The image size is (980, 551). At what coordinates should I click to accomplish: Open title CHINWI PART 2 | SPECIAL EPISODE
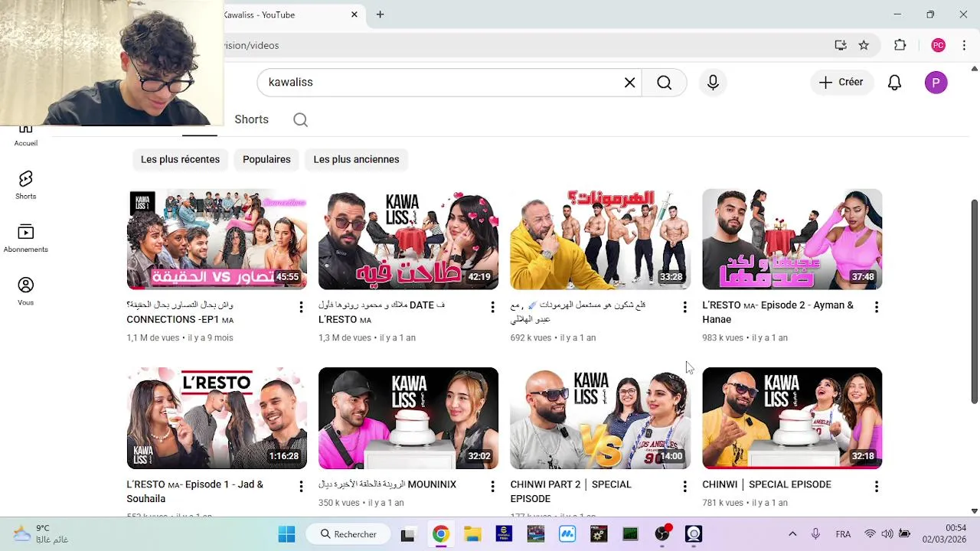coord(571,491)
